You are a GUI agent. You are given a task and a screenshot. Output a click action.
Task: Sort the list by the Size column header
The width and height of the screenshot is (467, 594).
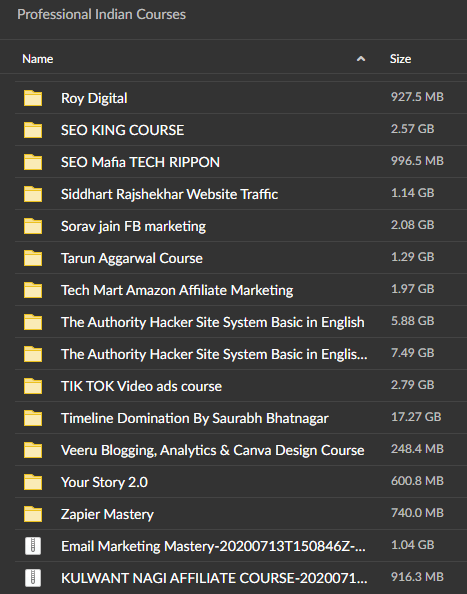400,59
